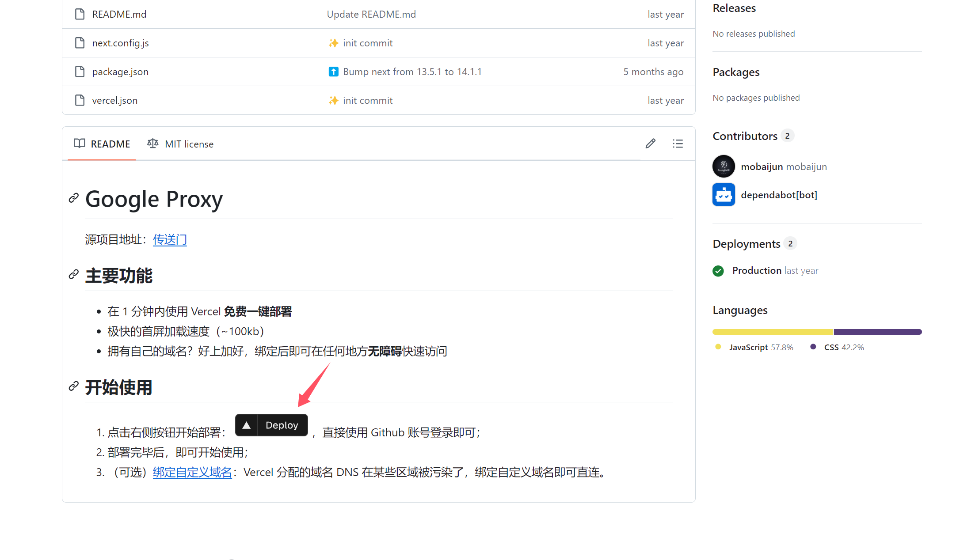Click vercel.json file icon

80,100
